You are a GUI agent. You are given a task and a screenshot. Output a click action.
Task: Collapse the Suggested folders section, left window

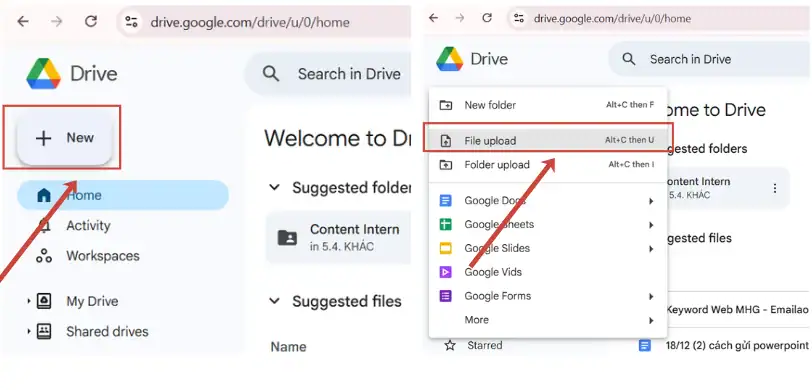tap(274, 187)
